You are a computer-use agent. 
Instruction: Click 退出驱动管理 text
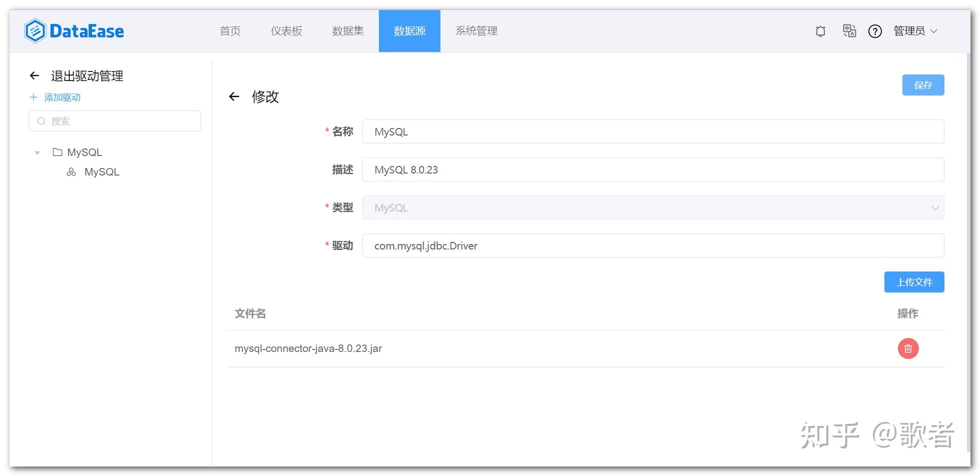pyautogui.click(x=87, y=76)
